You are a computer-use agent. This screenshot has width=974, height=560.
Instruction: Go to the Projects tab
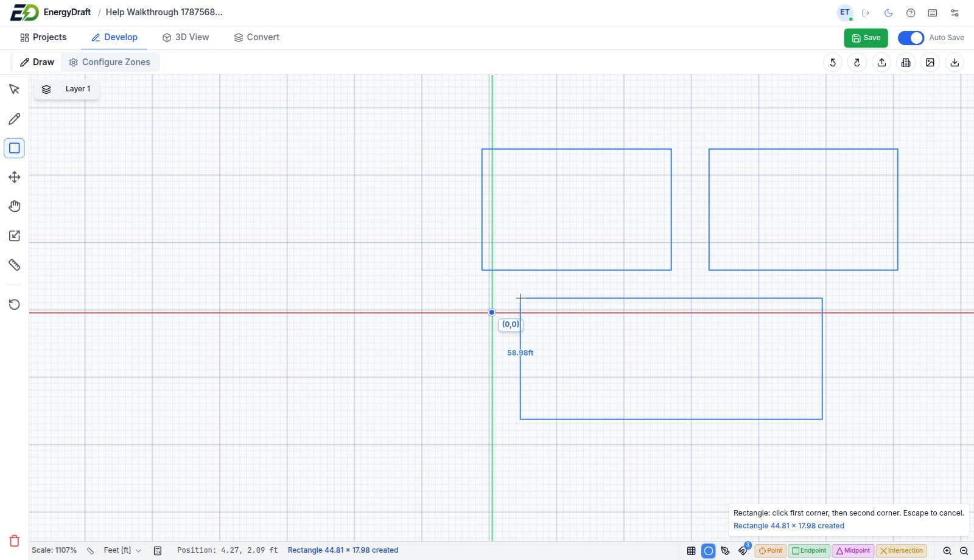[x=43, y=37]
